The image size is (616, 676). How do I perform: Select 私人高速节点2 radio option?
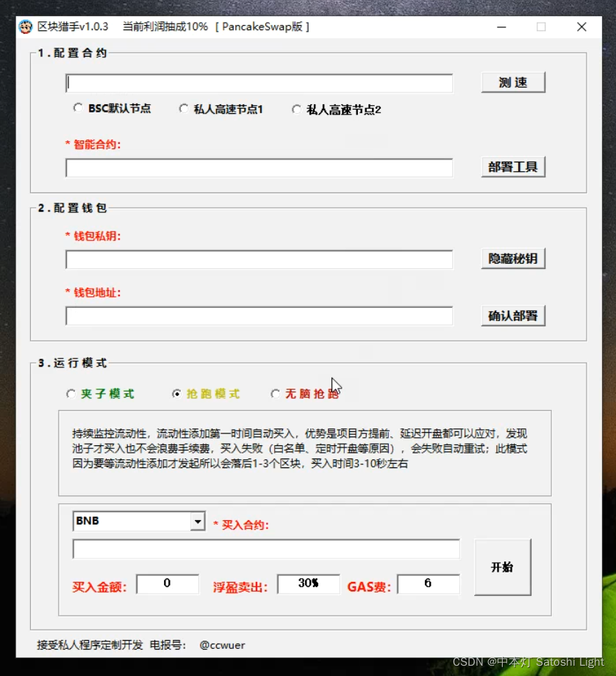click(x=296, y=109)
